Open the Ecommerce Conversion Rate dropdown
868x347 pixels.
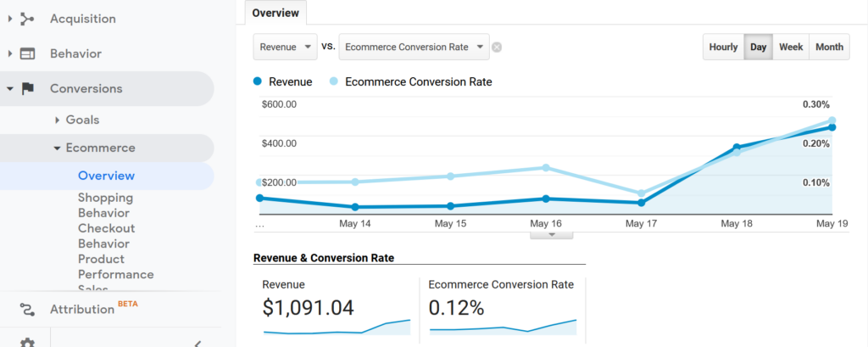point(414,48)
